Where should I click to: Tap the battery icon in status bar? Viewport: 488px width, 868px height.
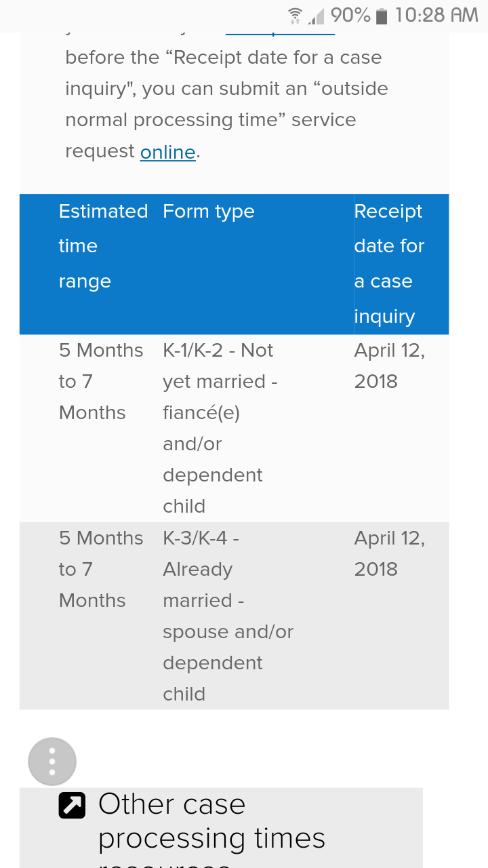tap(382, 15)
